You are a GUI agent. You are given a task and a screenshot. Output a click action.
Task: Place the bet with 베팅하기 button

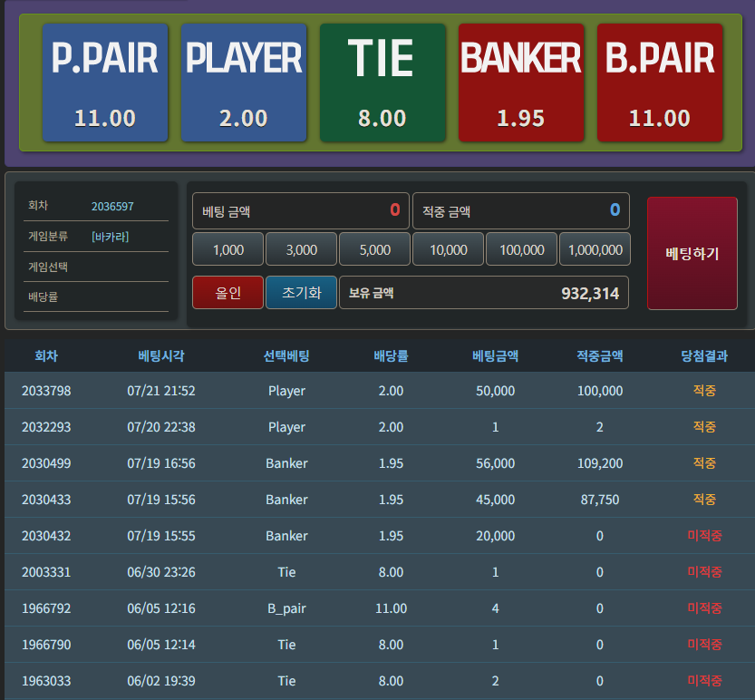(x=692, y=253)
